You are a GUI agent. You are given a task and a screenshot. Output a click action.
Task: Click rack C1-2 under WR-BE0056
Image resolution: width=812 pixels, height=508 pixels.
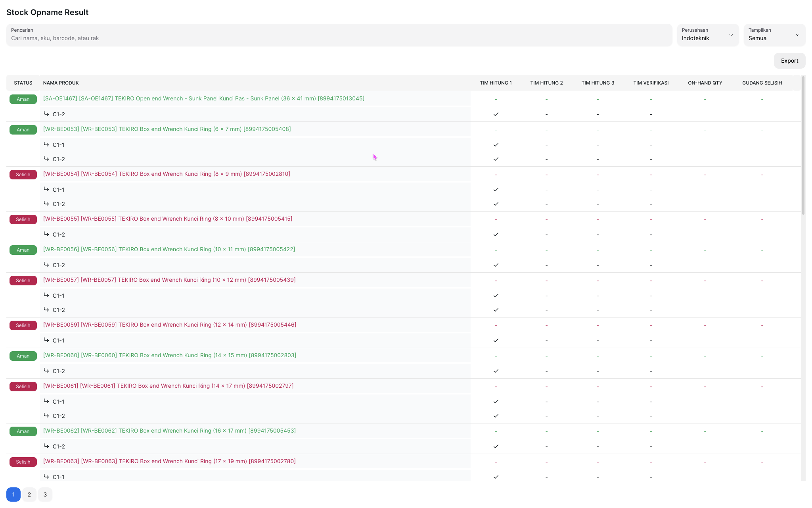(59, 265)
